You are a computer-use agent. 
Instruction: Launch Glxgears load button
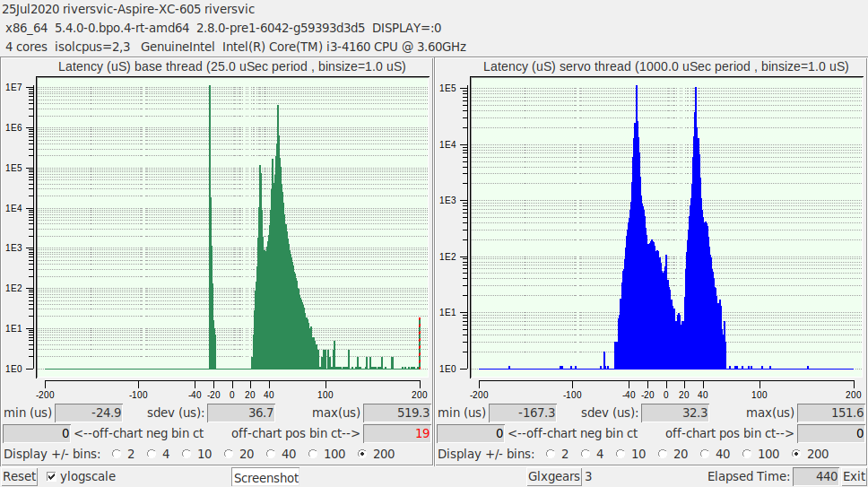point(553,476)
